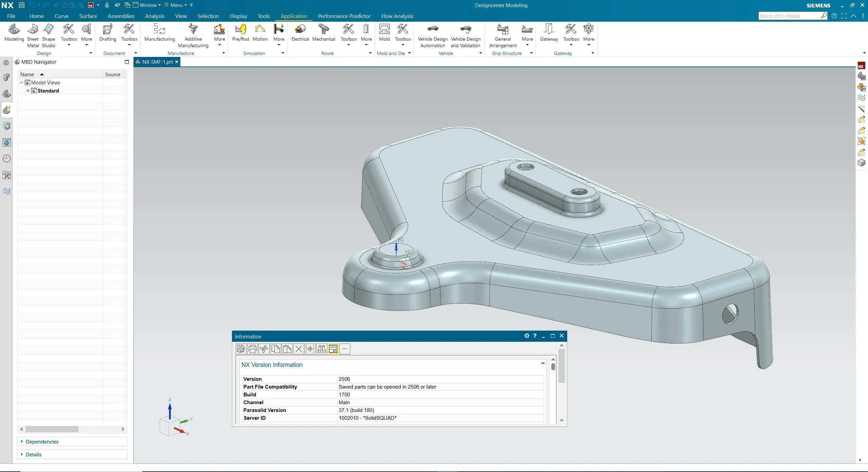868x472 pixels.
Task: Click Information window inner scroll thumb
Action: [553, 367]
